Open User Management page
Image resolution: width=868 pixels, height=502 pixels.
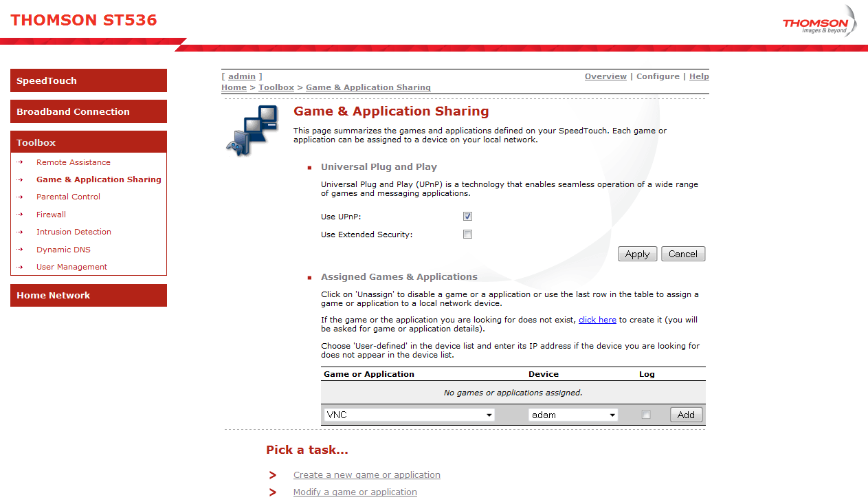tap(71, 267)
